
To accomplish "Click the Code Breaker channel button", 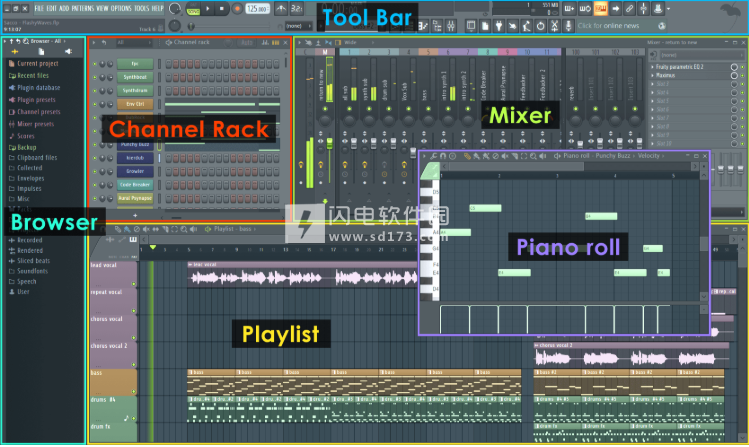I will pyautogui.click(x=135, y=184).
